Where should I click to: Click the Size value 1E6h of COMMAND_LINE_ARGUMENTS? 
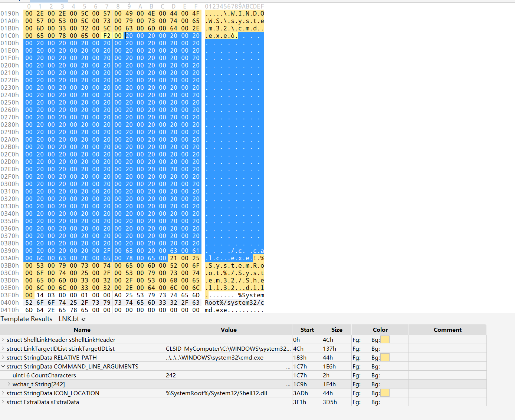pyautogui.click(x=329, y=366)
